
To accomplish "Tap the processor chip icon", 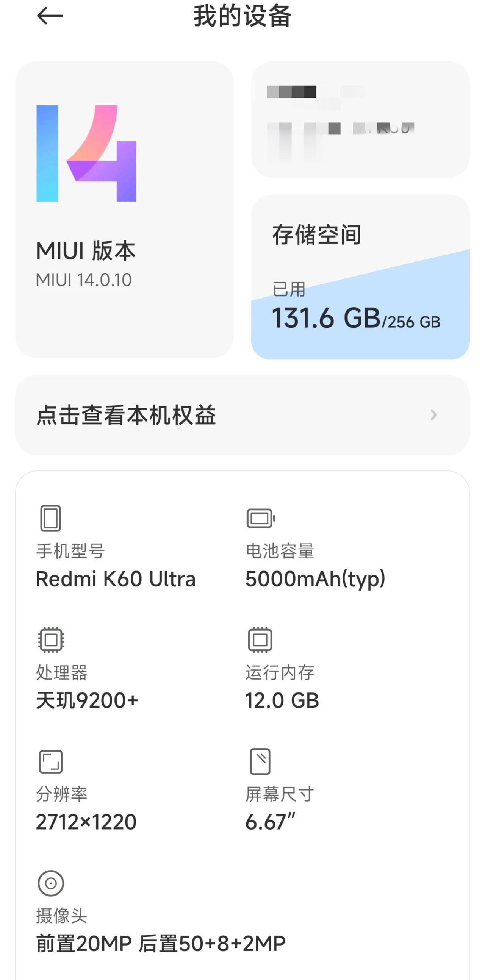I will (x=51, y=640).
